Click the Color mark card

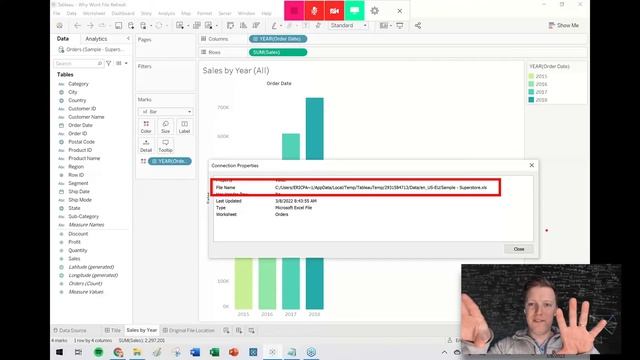[146, 127]
